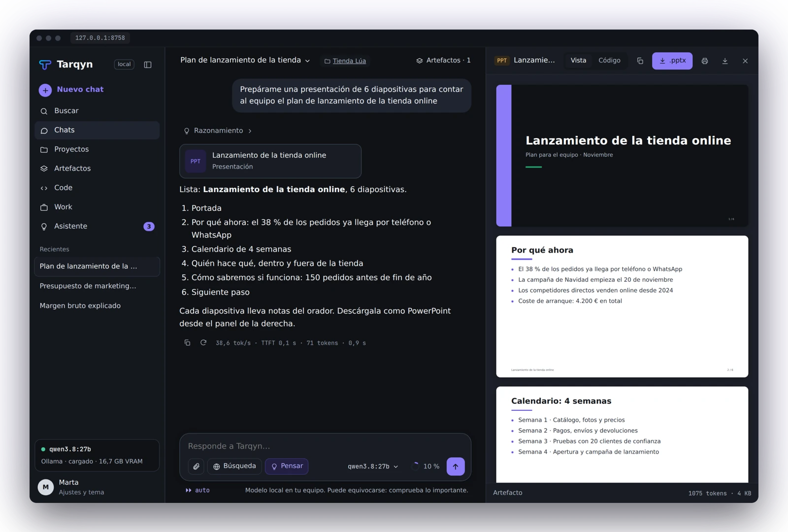This screenshot has height=532, width=788.
Task: Select the title slide thumbnail
Action: [x=622, y=156]
